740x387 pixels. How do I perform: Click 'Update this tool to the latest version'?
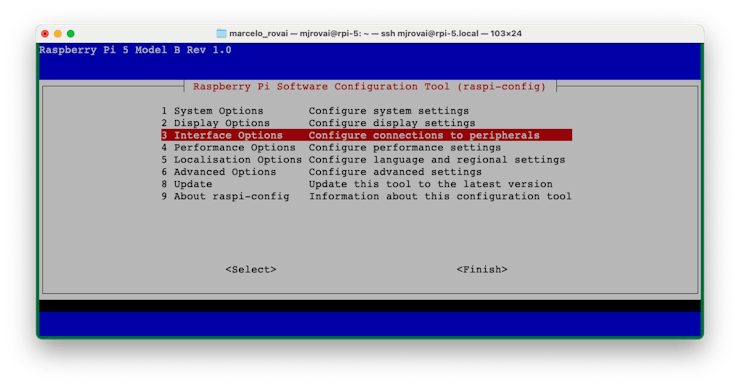(430, 185)
